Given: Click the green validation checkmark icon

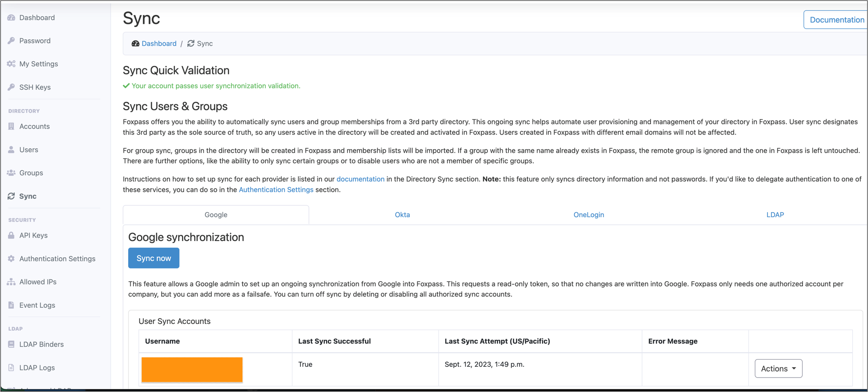Looking at the screenshot, I should click(x=126, y=86).
